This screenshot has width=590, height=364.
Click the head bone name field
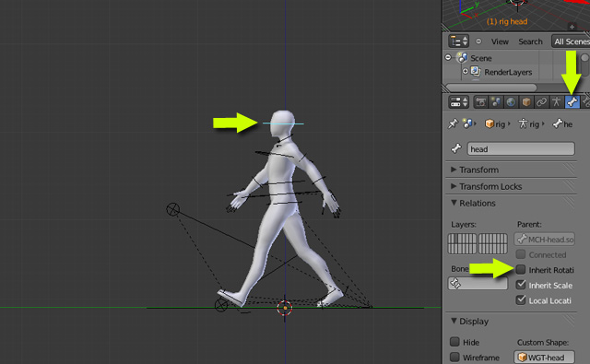(x=521, y=149)
